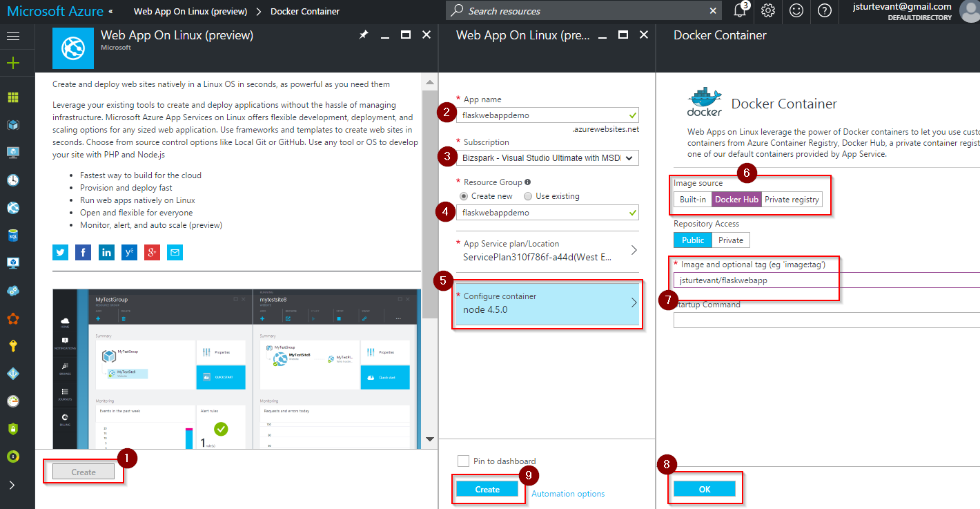The height and width of the screenshot is (509, 980).
Task: Select the Create new radio button
Action: pyautogui.click(x=464, y=196)
